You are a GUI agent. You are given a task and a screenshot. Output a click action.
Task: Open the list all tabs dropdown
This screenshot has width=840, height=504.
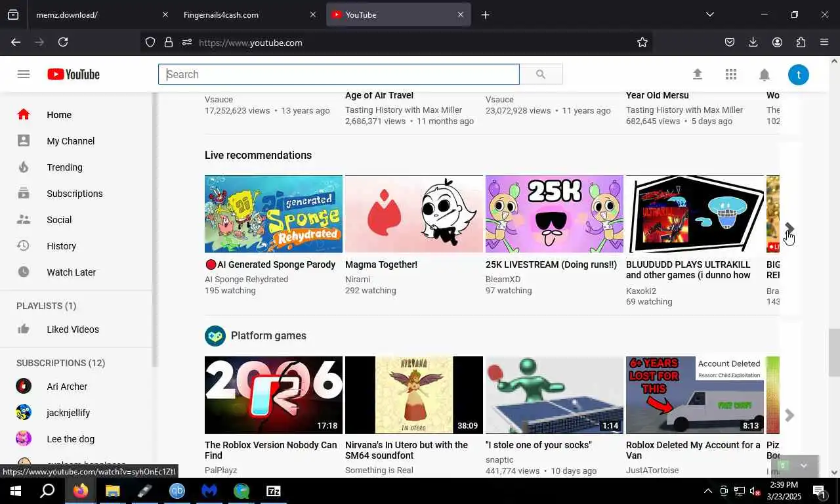[709, 14]
